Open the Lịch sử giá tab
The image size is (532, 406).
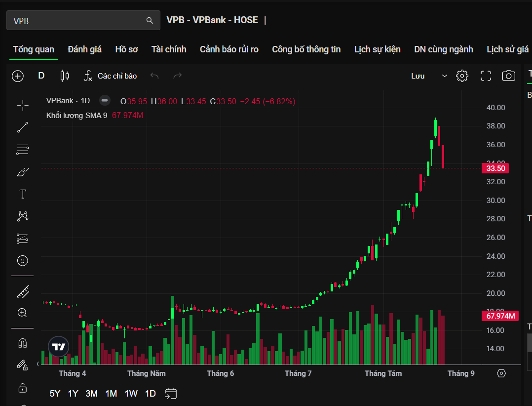507,49
